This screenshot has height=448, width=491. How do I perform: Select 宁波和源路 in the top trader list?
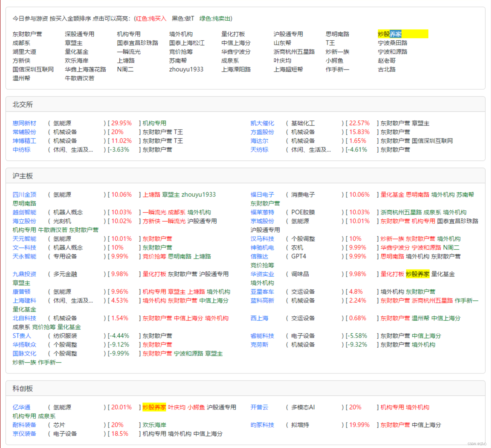pyautogui.click(x=392, y=52)
